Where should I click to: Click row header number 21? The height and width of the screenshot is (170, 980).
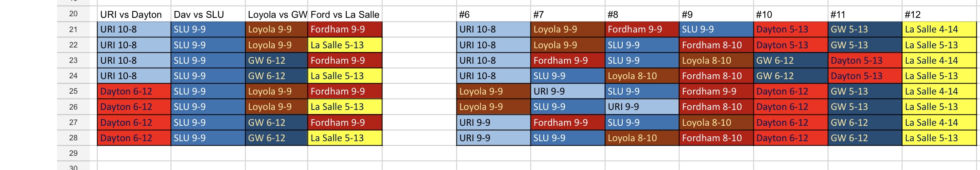click(x=73, y=29)
